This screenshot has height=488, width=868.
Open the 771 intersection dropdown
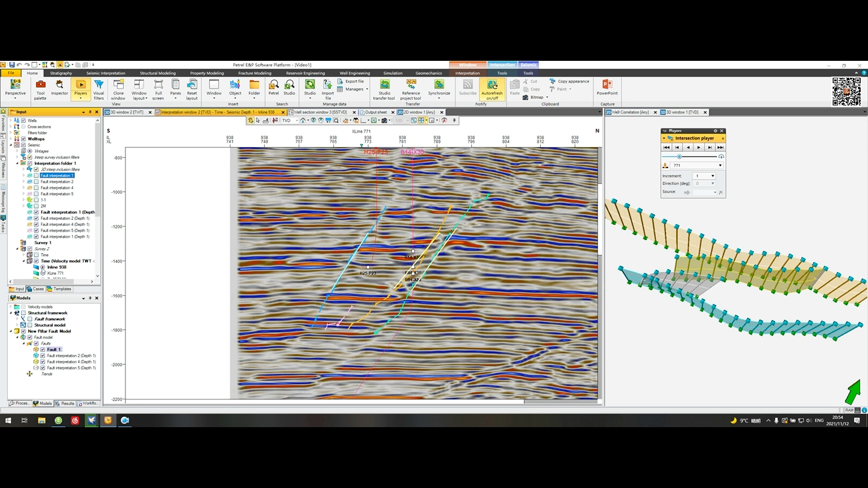pos(720,165)
